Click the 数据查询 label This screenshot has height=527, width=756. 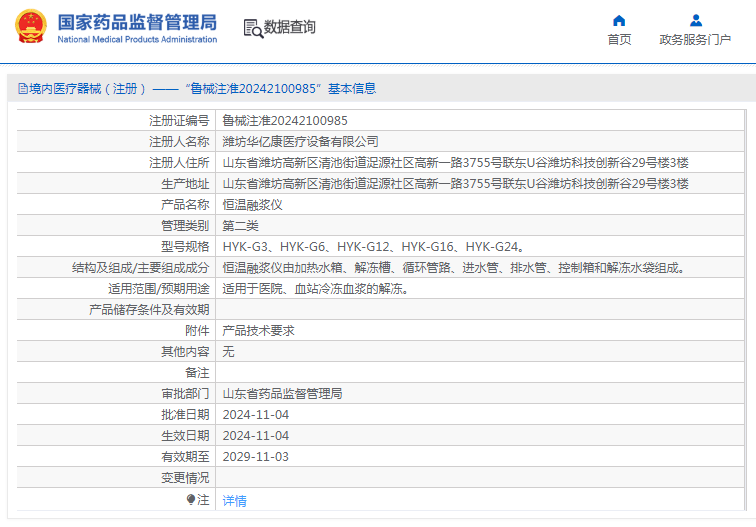point(289,27)
